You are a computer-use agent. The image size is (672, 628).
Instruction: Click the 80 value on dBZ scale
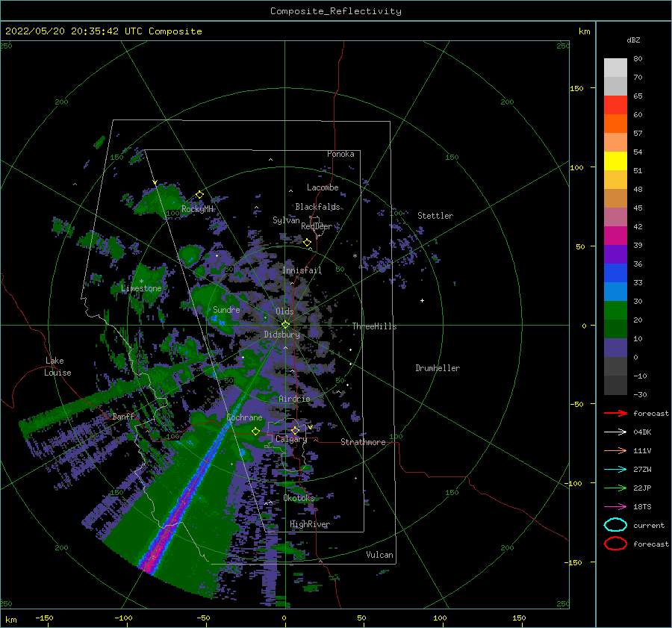638,59
